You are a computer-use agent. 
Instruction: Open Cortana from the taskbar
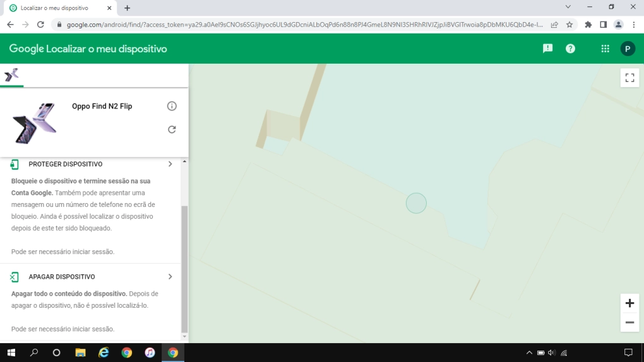[x=57, y=353]
